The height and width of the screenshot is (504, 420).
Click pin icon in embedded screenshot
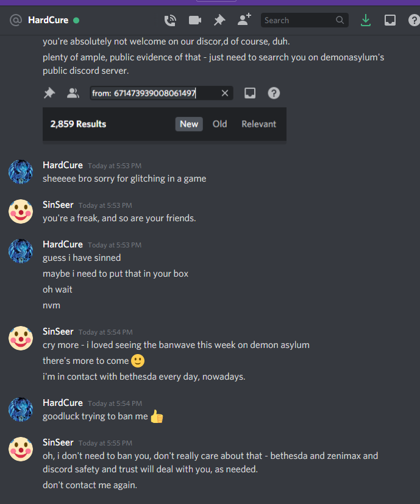pyautogui.click(x=49, y=93)
